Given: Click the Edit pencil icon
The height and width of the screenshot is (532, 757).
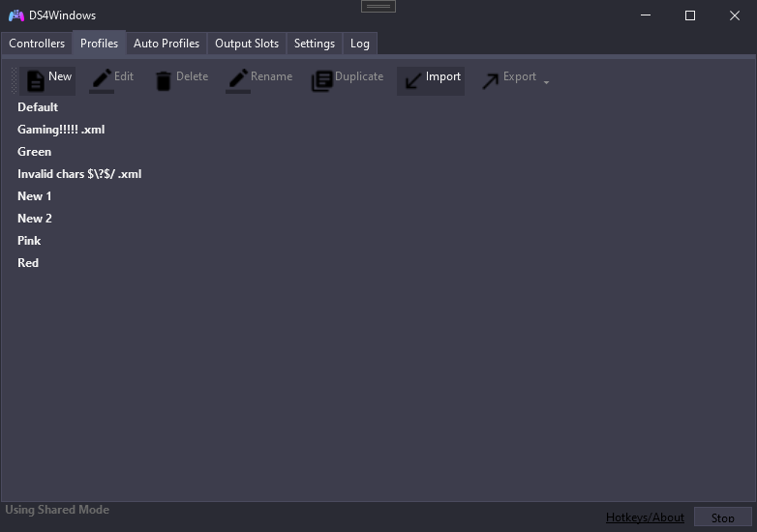Looking at the screenshot, I should (x=102, y=80).
